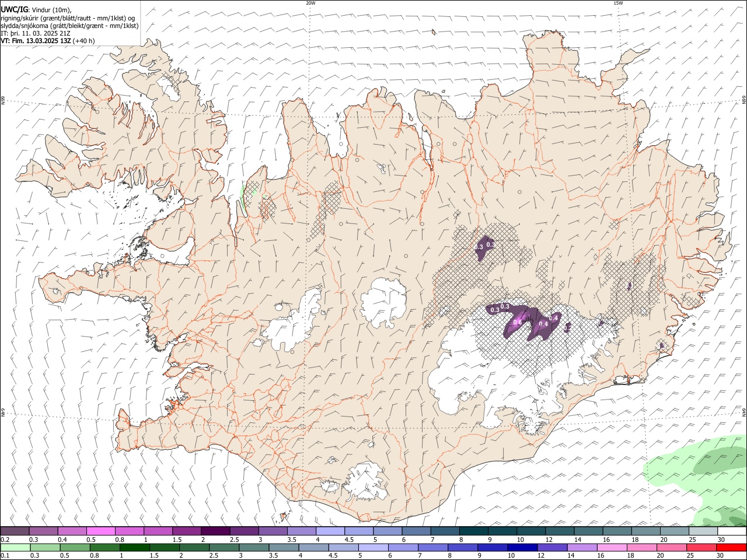The image size is (747, 560).
Task: Select the lower-row green swatch starting at 0.5
Action: (x=75, y=548)
